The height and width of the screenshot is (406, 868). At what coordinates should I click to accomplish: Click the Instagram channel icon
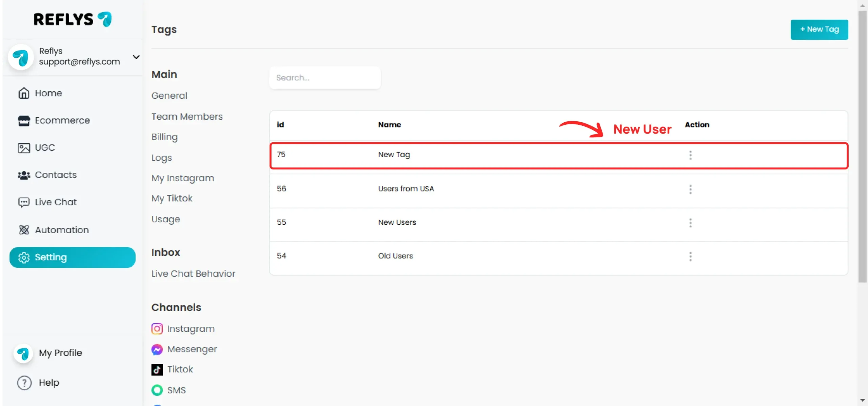pos(157,329)
